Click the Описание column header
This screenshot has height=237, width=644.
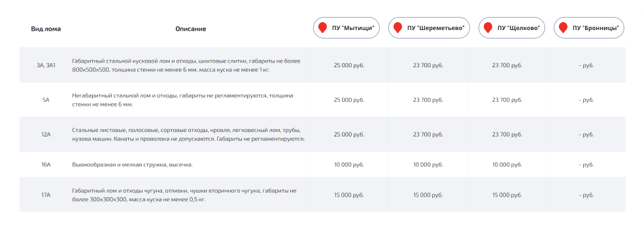[x=190, y=29]
